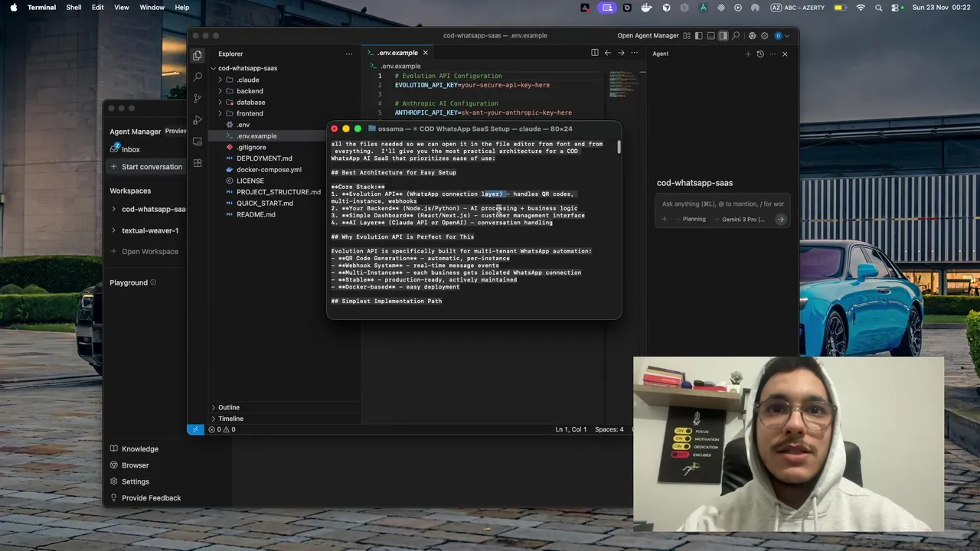
Task: Open the Remote Explorer activity bar icon
Action: (x=198, y=142)
